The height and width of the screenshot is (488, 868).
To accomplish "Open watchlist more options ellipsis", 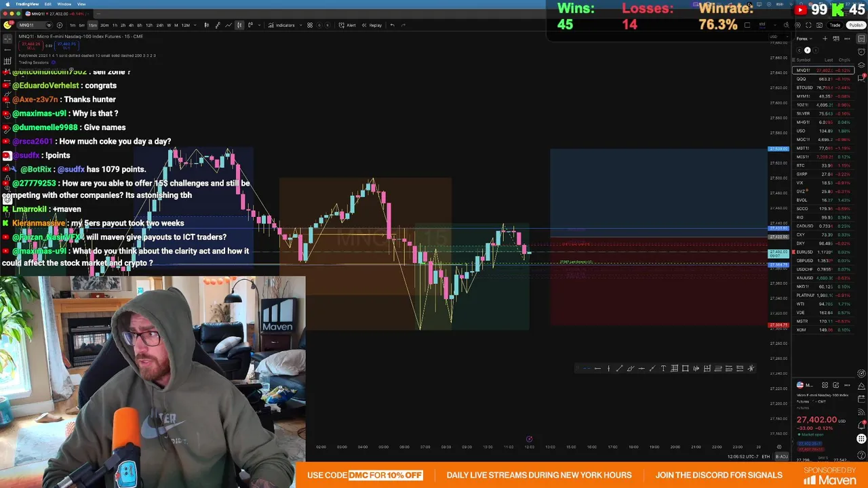I will point(846,39).
